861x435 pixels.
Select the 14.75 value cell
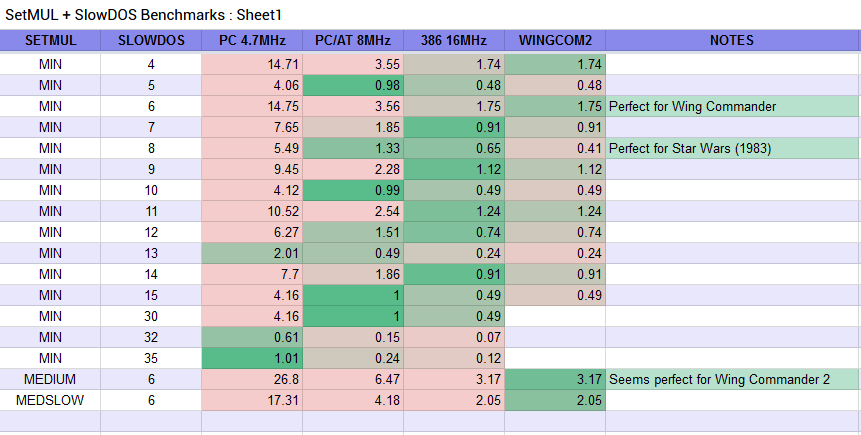[252, 107]
